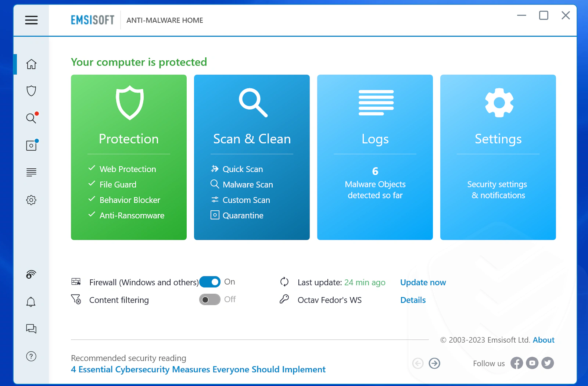Click the large Scan & Clean magnifier icon

[253, 103]
